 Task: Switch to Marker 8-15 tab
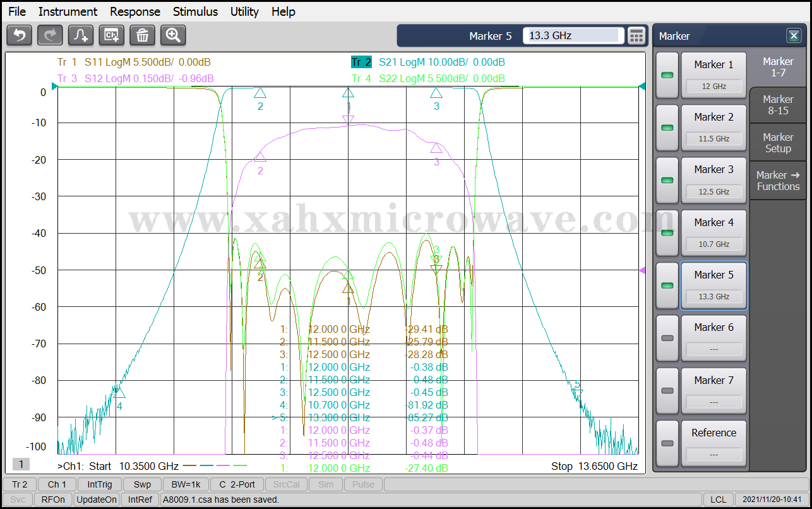[778, 105]
